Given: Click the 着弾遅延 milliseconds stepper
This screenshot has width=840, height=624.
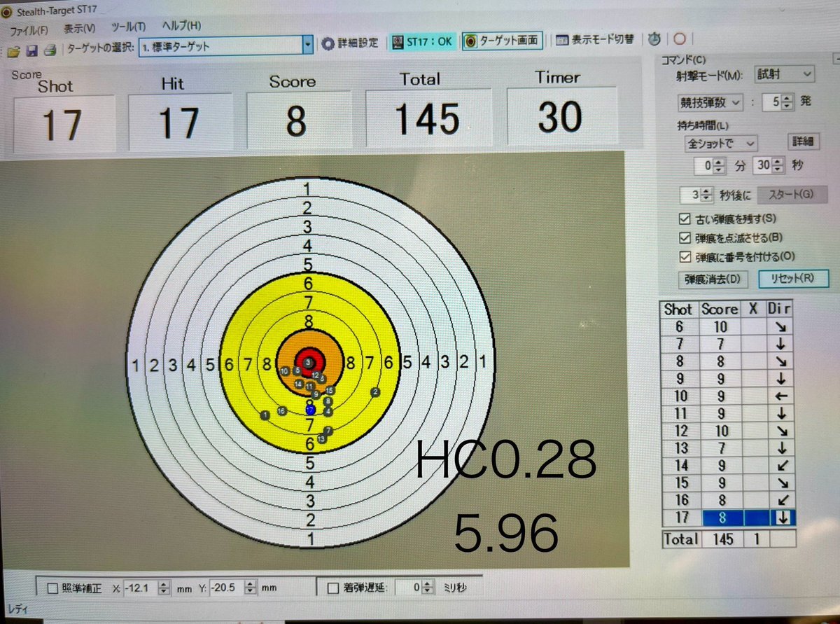Looking at the screenshot, I should click(x=428, y=586).
